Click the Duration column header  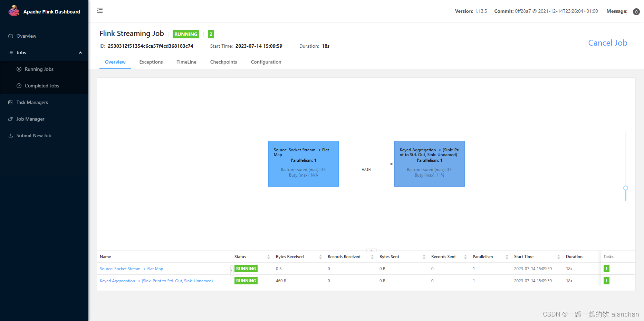pos(574,257)
